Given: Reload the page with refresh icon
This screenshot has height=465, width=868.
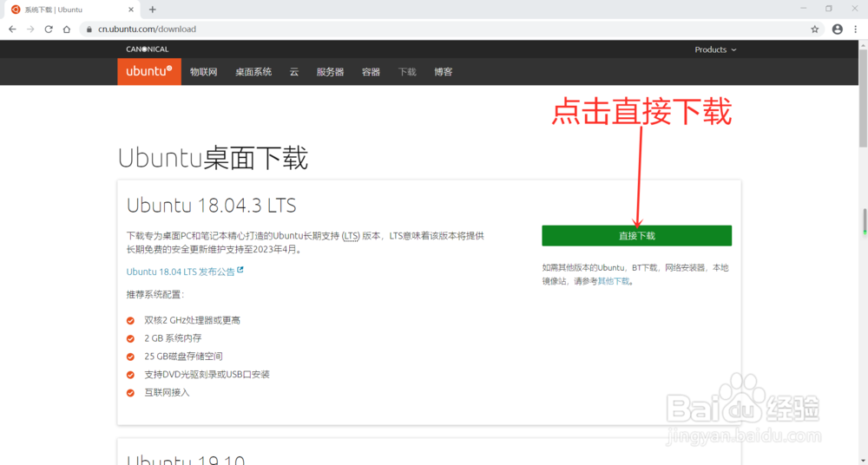Looking at the screenshot, I should (x=49, y=29).
